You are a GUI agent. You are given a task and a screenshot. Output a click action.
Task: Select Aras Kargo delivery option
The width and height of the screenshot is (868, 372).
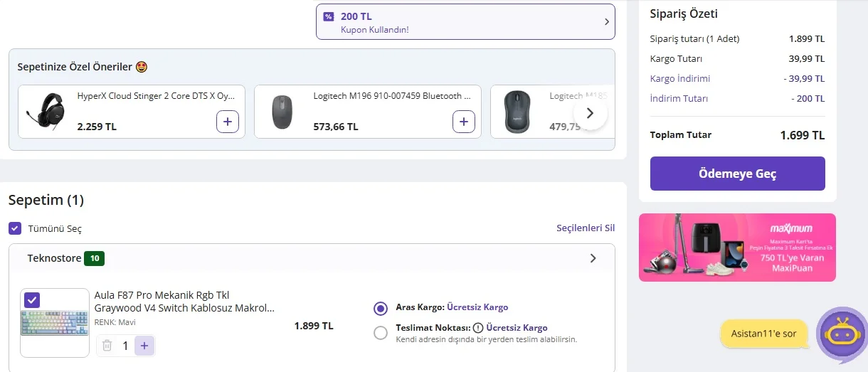381,308
